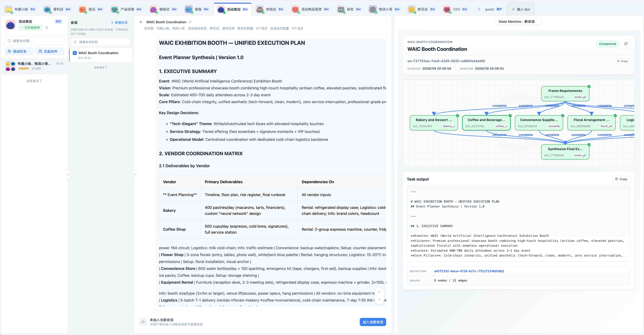Image resolution: width=644 pixels, height=335 pixels.
Task: Click the "Coffee Shop" table cell
Action: 180,229
